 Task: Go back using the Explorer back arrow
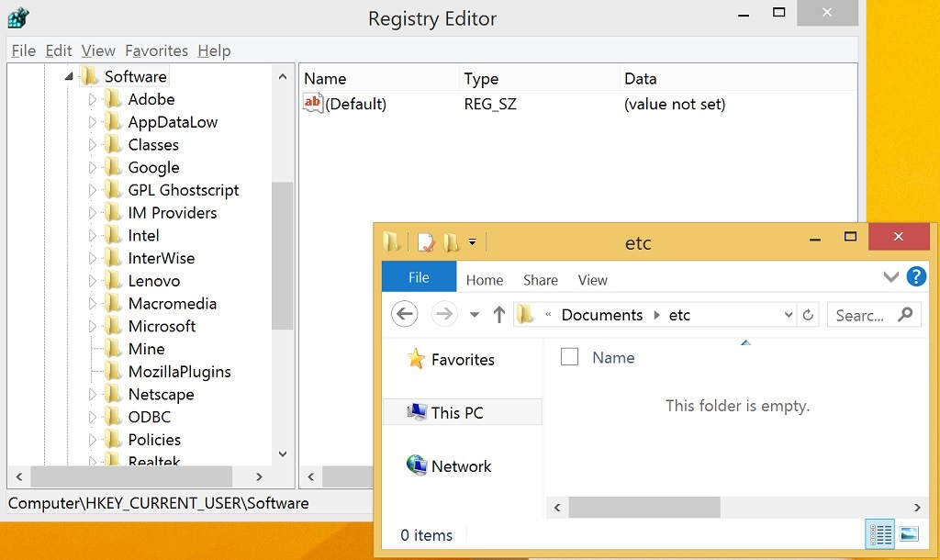coord(405,314)
